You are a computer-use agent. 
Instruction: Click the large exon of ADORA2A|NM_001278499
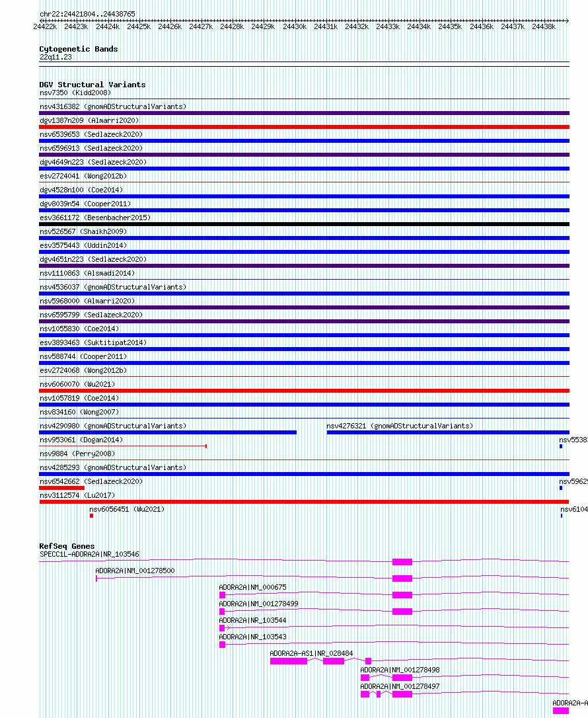(402, 612)
